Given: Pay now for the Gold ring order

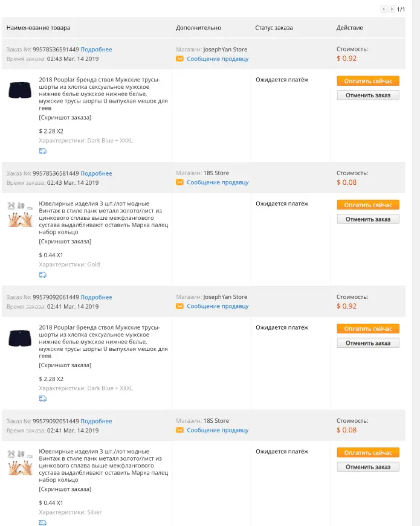Looking at the screenshot, I should point(368,205).
